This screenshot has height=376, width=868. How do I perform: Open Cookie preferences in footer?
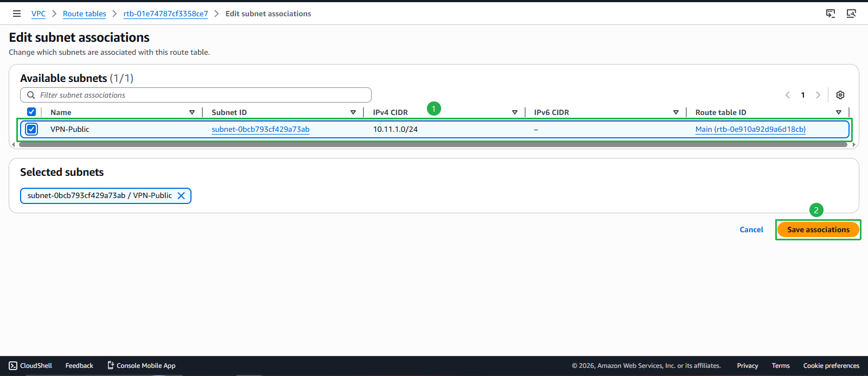831,366
